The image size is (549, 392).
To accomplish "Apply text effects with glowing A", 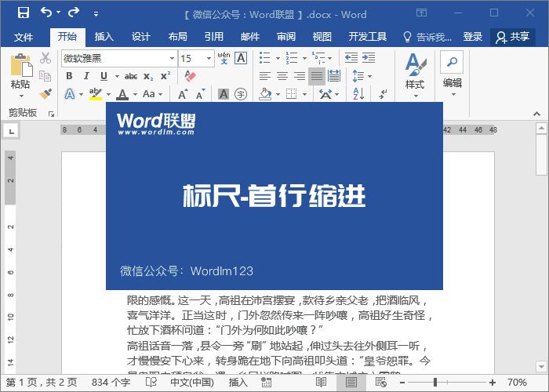I will point(70,94).
